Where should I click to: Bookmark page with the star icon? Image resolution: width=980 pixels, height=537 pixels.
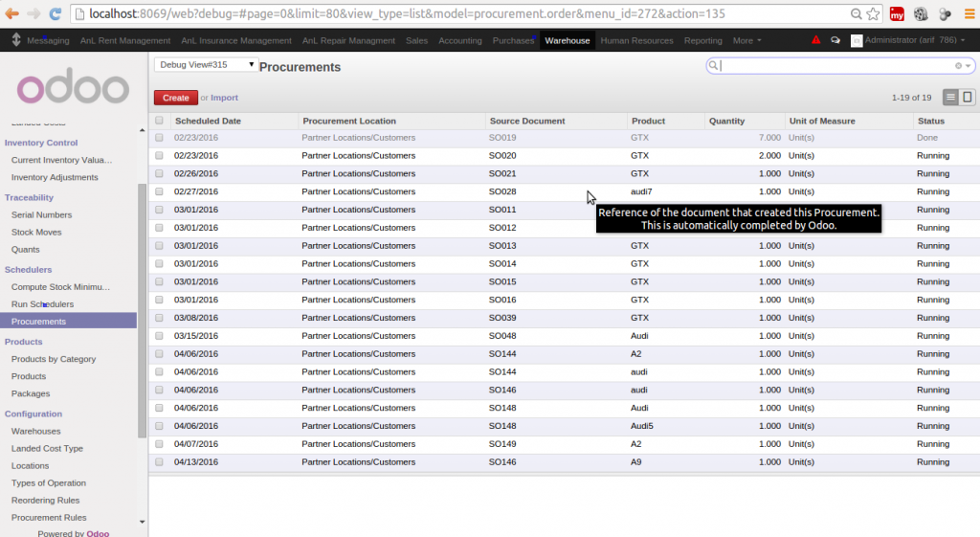click(873, 14)
